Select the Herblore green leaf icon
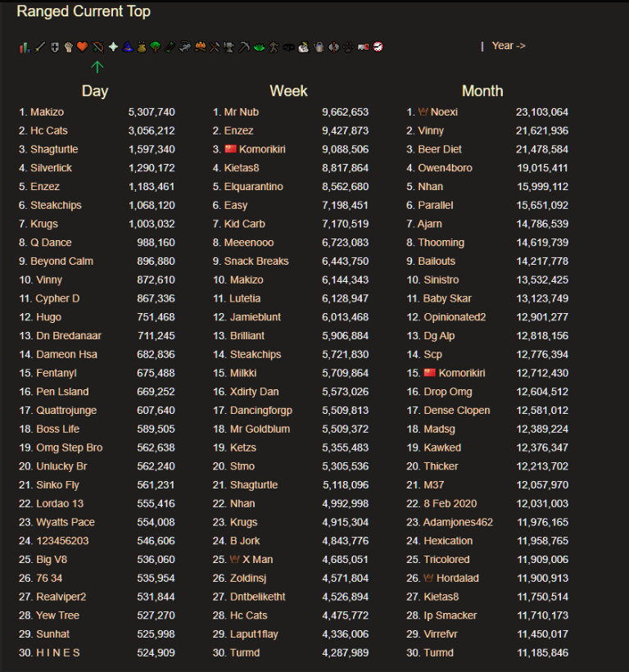The image size is (629, 672). pyautogui.click(x=259, y=48)
